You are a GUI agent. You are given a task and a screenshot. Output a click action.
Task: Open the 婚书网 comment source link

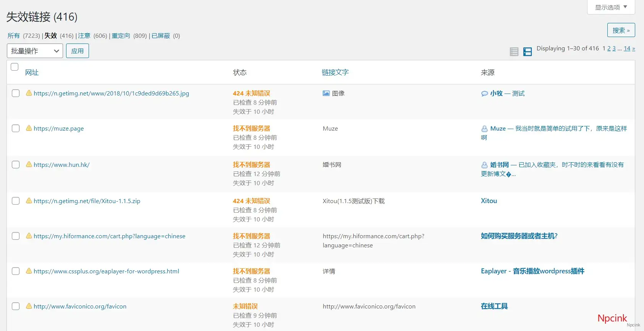[x=552, y=169]
